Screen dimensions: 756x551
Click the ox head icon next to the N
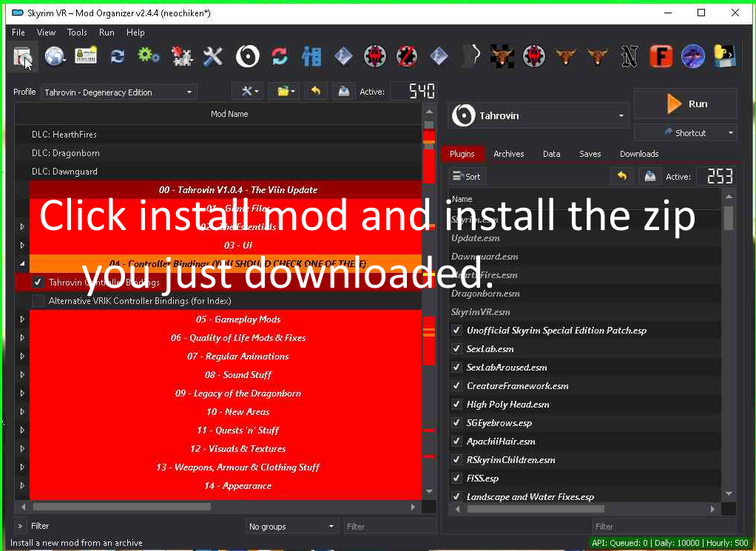pos(598,56)
